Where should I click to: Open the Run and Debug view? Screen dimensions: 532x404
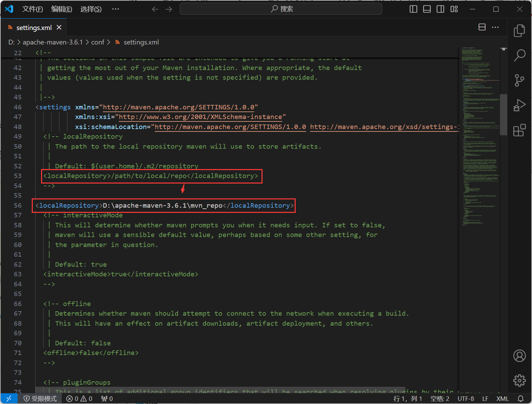point(519,105)
